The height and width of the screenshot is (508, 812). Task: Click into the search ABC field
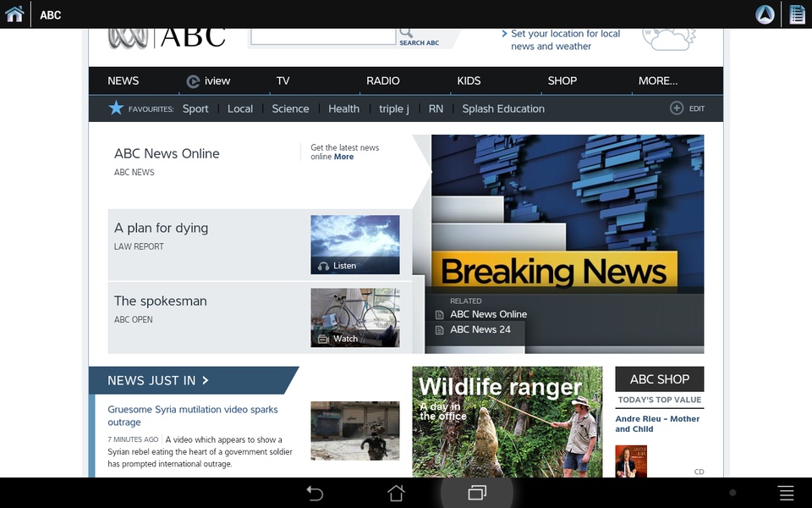[x=323, y=36]
